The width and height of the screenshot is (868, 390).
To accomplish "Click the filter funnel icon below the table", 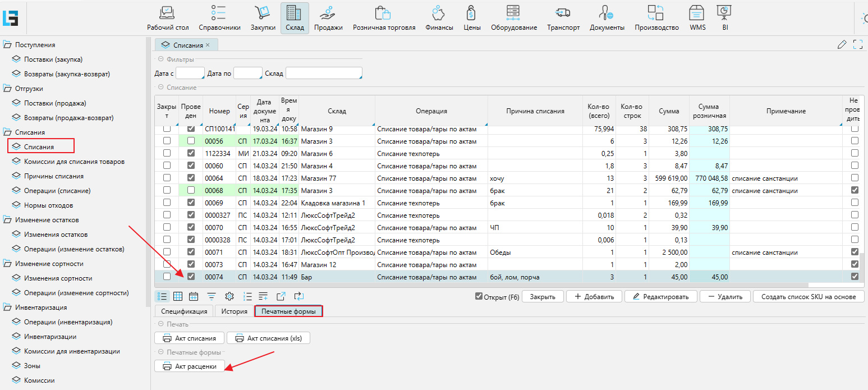I will tap(212, 296).
